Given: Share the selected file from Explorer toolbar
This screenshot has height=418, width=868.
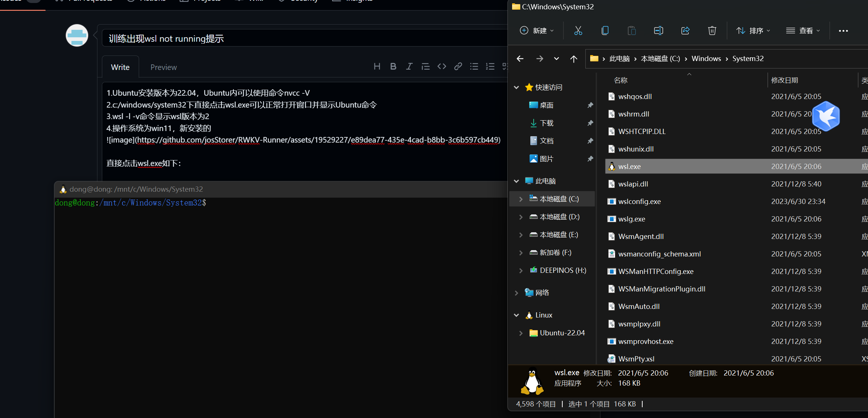Looking at the screenshot, I should [x=685, y=31].
